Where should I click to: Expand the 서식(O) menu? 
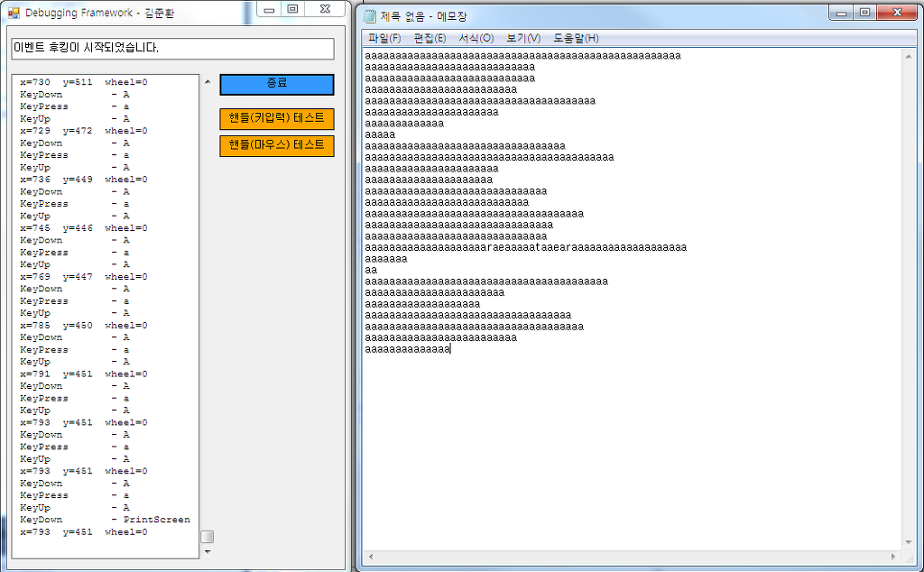[x=476, y=38]
